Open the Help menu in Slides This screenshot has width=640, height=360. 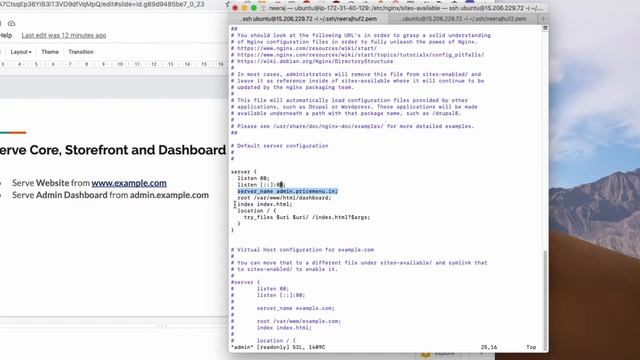(x=6, y=36)
